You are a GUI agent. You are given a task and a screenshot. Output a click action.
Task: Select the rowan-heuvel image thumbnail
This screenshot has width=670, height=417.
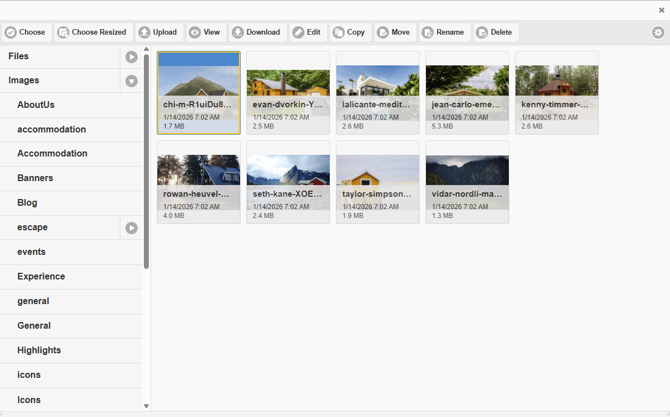(199, 182)
